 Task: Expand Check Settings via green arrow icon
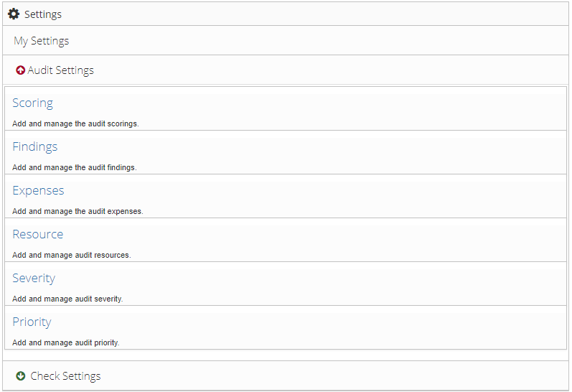pyautogui.click(x=20, y=376)
